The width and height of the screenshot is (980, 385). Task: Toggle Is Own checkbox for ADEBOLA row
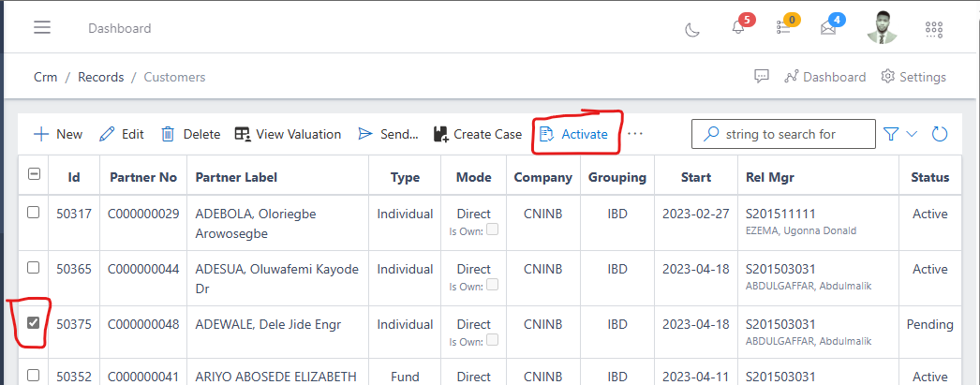[x=493, y=230]
